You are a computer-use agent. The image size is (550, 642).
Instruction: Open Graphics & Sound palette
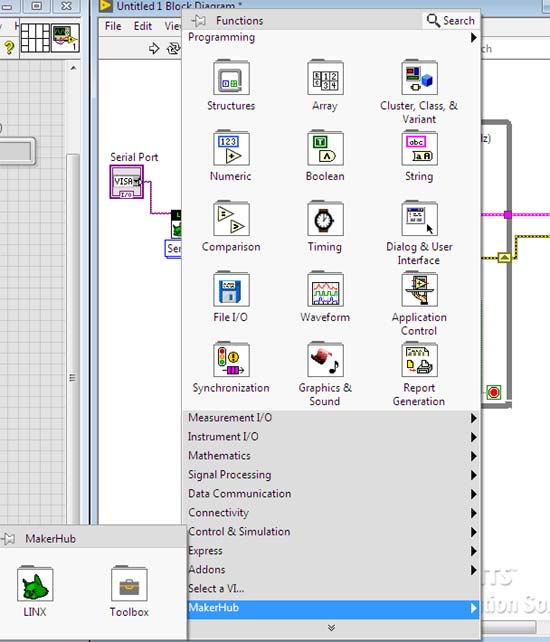point(325,359)
